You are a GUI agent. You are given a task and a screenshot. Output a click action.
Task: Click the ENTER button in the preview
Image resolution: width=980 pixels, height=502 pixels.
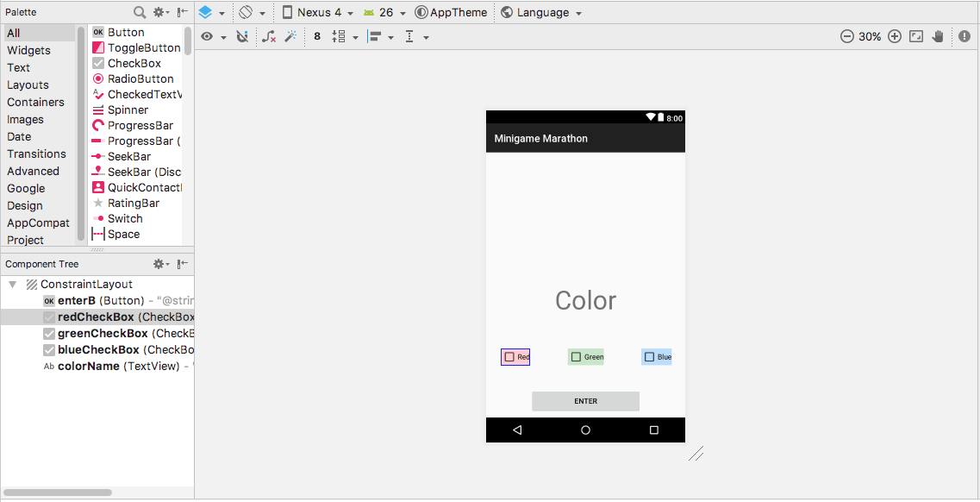tap(585, 401)
